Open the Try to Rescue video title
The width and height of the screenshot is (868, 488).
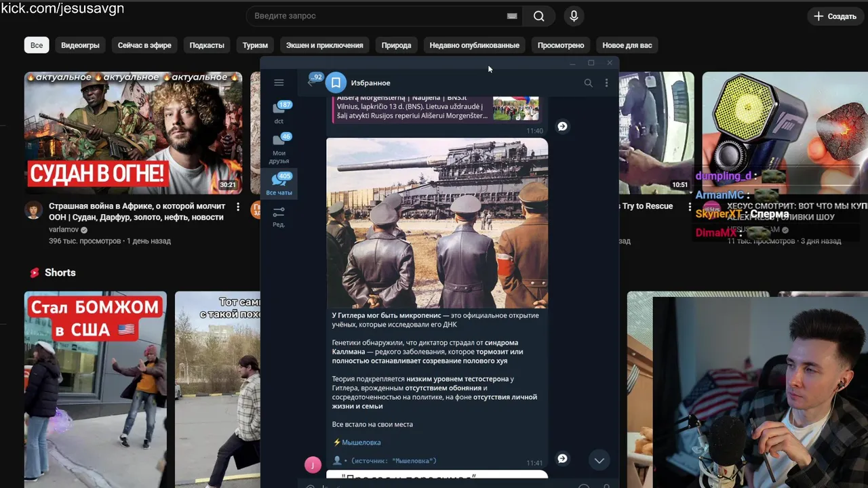pos(648,206)
